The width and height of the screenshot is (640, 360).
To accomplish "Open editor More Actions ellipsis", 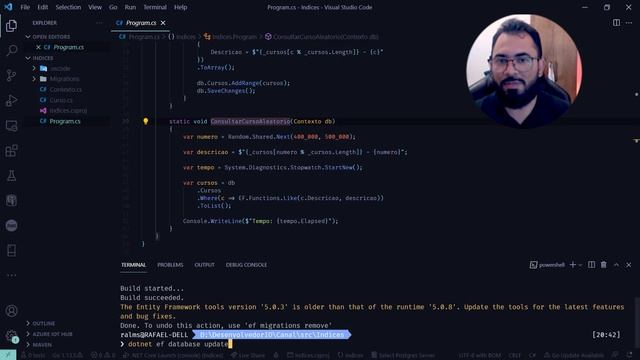I will (629, 23).
